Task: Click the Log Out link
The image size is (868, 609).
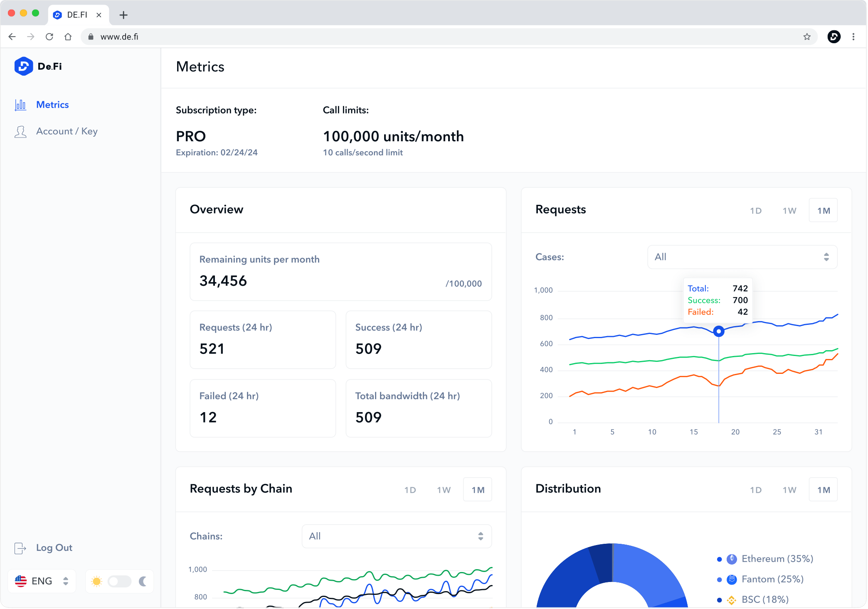Action: pos(54,548)
